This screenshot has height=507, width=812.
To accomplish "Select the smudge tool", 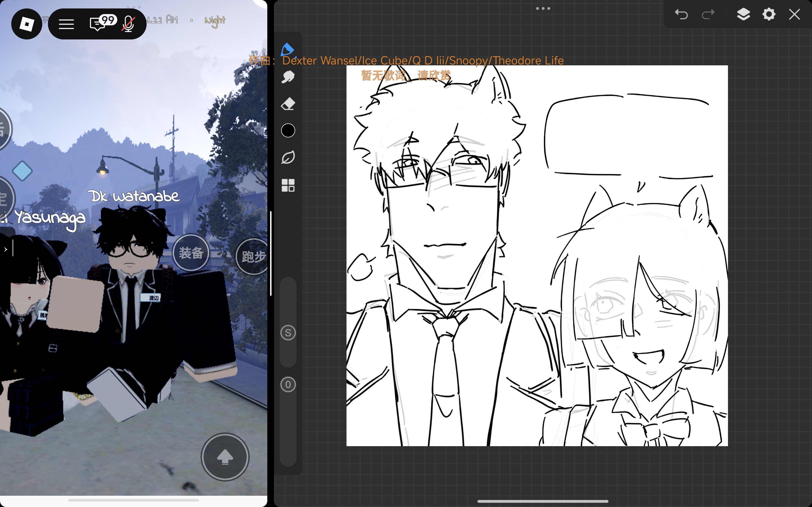I will (x=288, y=77).
